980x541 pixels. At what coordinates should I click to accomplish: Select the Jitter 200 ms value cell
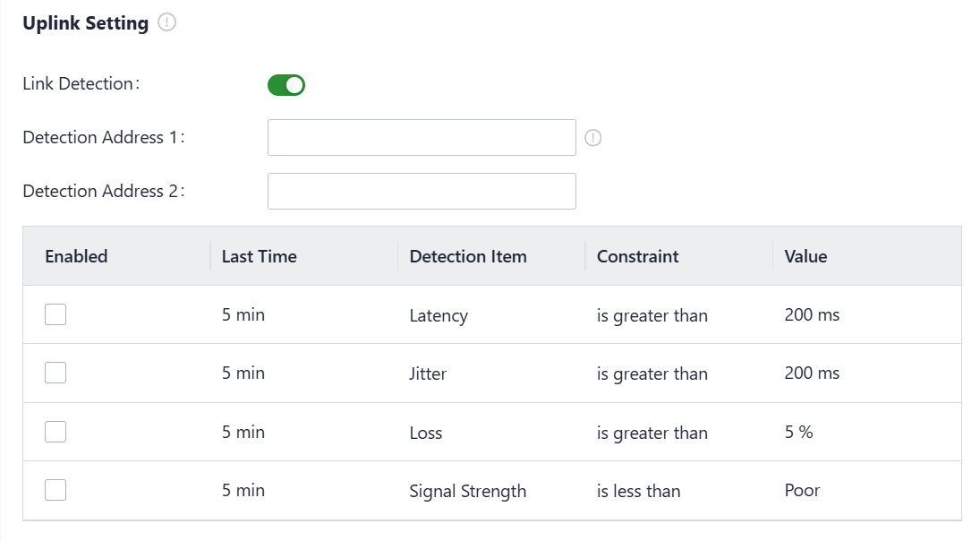click(812, 374)
